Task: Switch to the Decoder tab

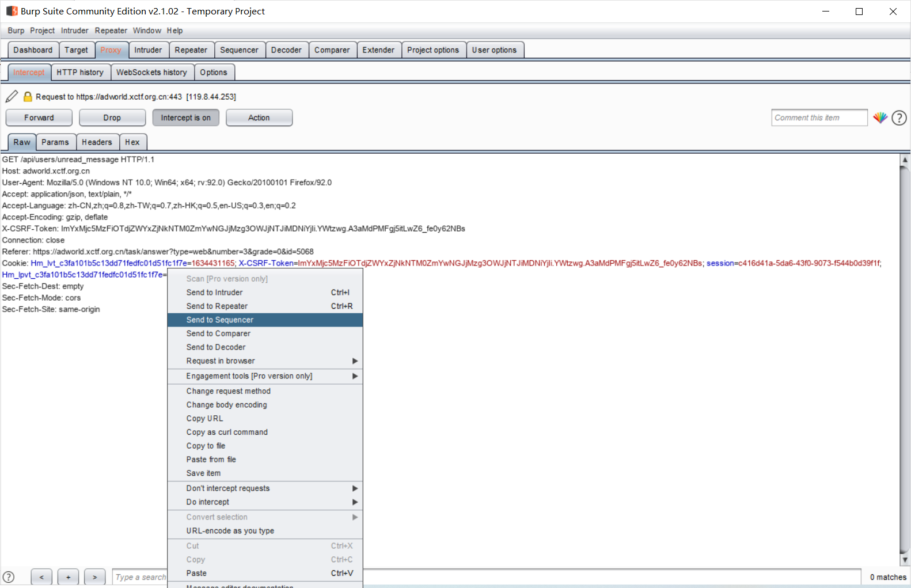Action: [x=286, y=50]
